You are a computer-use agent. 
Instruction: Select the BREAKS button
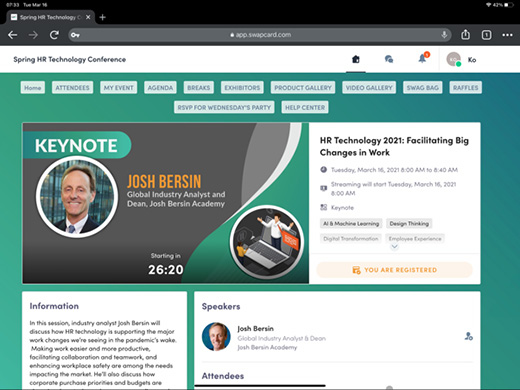(199, 88)
